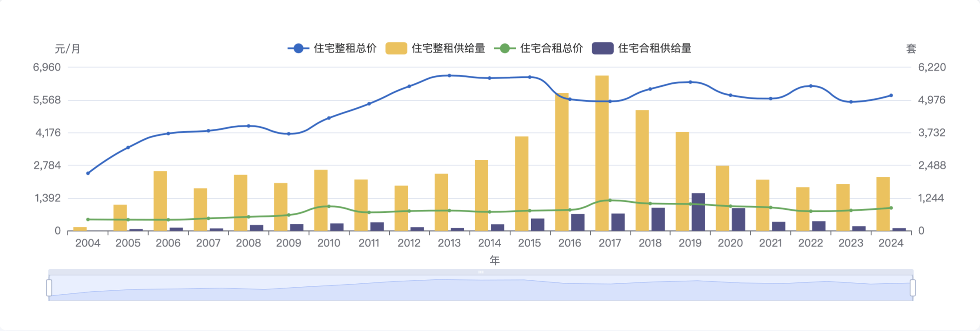Select the blue data point at 2004
Image resolution: width=980 pixels, height=331 pixels.
[88, 173]
